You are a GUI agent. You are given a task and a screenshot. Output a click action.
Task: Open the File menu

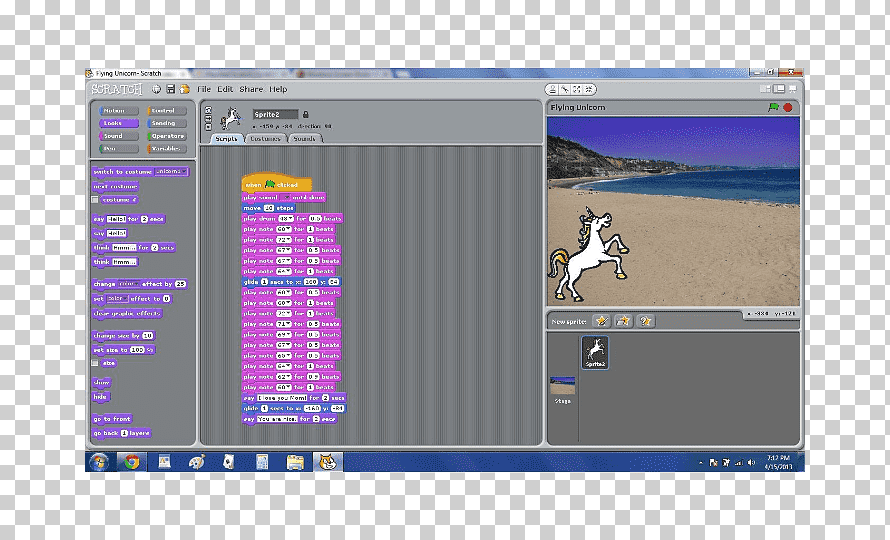pos(204,89)
